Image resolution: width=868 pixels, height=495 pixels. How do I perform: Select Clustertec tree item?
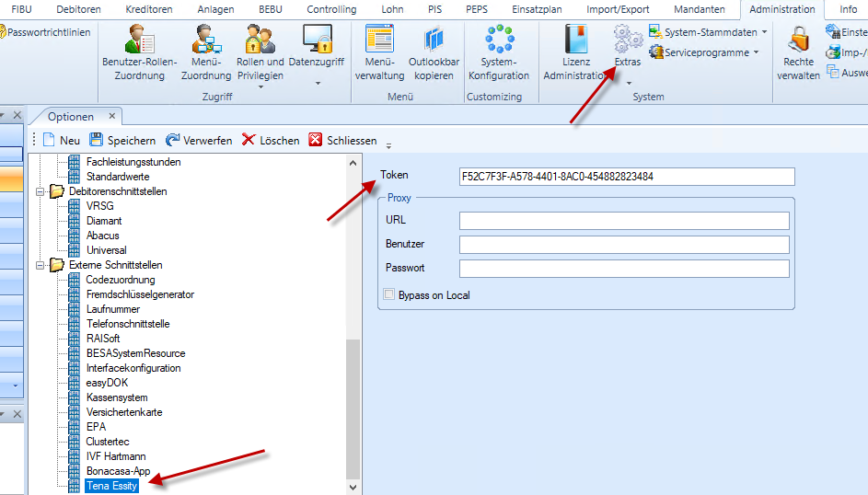click(108, 442)
